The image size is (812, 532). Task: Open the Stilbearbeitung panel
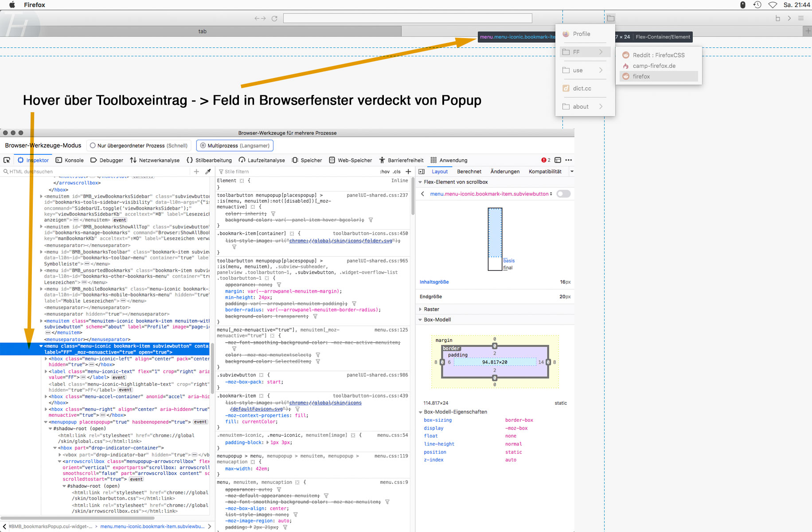coord(209,160)
